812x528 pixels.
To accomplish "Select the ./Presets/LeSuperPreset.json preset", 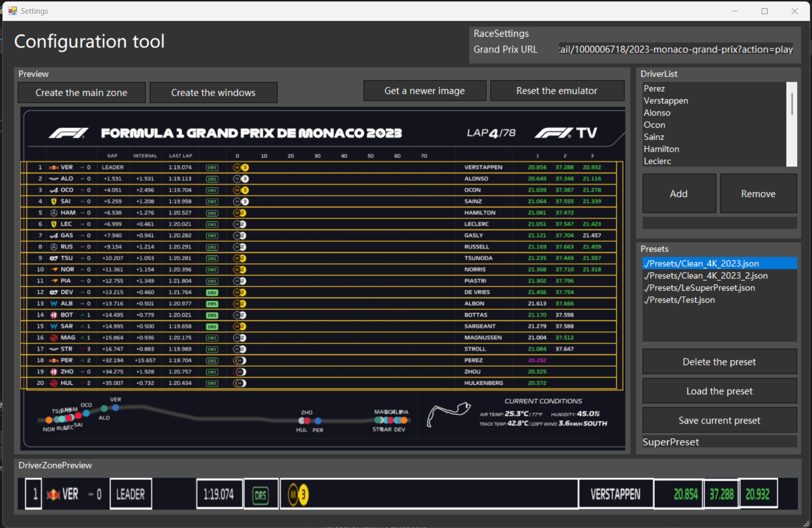I will pos(719,288).
